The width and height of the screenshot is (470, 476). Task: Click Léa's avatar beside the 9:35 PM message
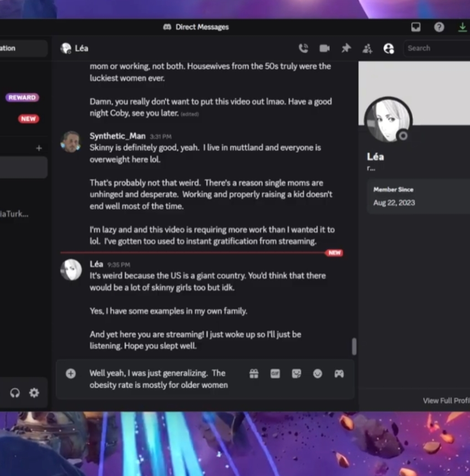pos(71,270)
